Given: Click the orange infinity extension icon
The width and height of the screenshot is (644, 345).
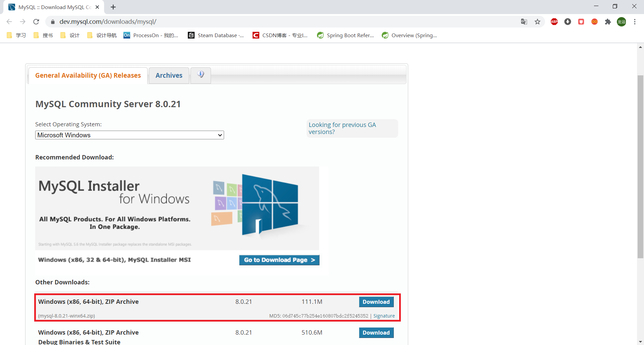Looking at the screenshot, I should pyautogui.click(x=594, y=22).
